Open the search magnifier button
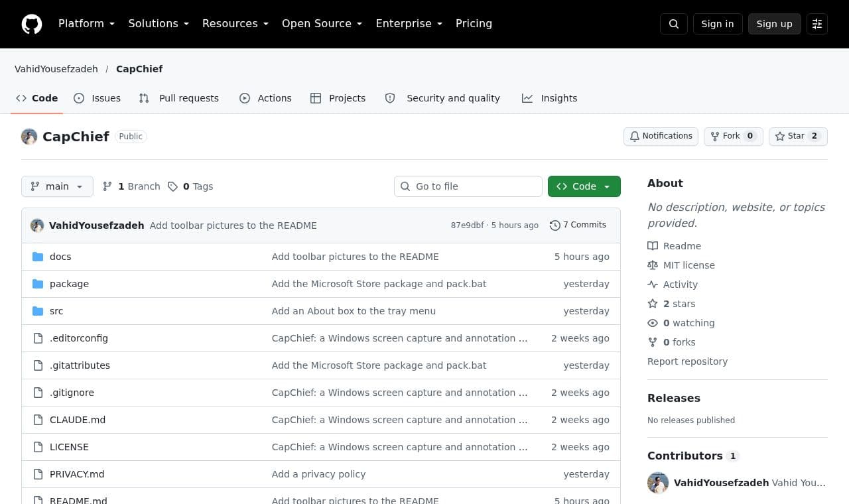Screen dimensions: 849x504 (674, 24)
